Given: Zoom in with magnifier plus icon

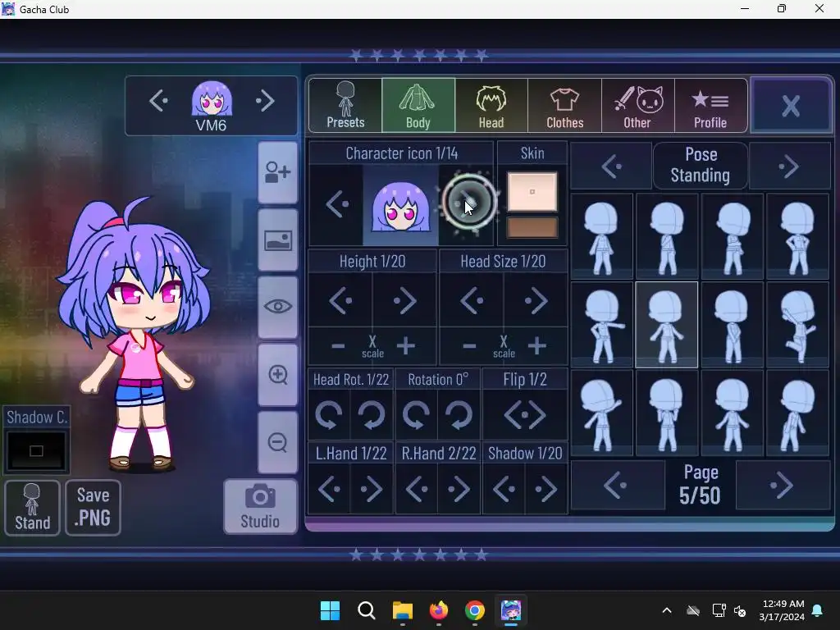Looking at the screenshot, I should coord(277,375).
